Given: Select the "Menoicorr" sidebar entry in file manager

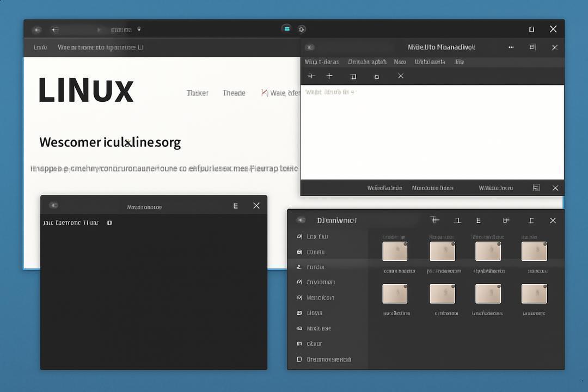Looking at the screenshot, I should [327, 297].
